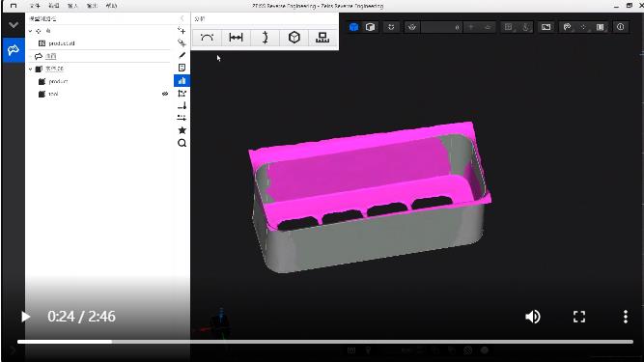Enter fullscreen video mode

579,317
